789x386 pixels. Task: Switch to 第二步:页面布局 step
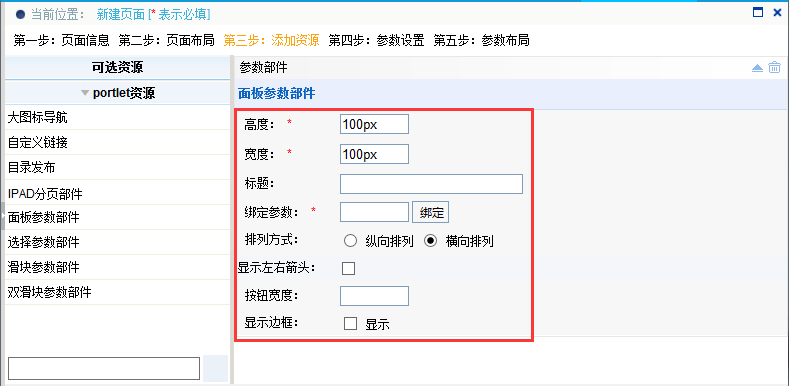167,40
